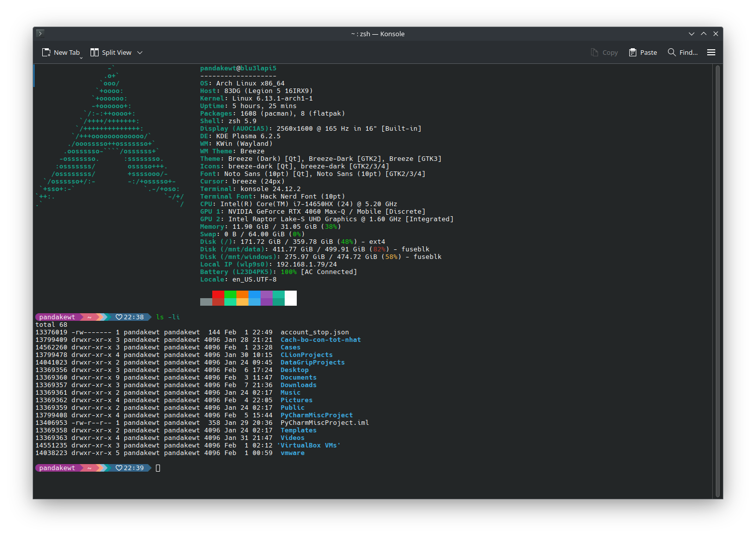Click the Konsole window icon in title bar
Screen dimensions: 756x538
[40, 34]
